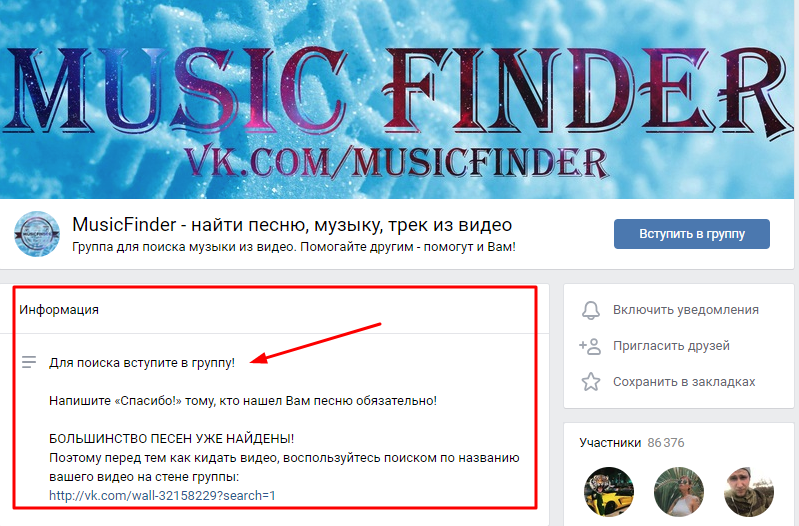Click the description lines icon
Viewport: 799px width, 526px height.
[29, 362]
